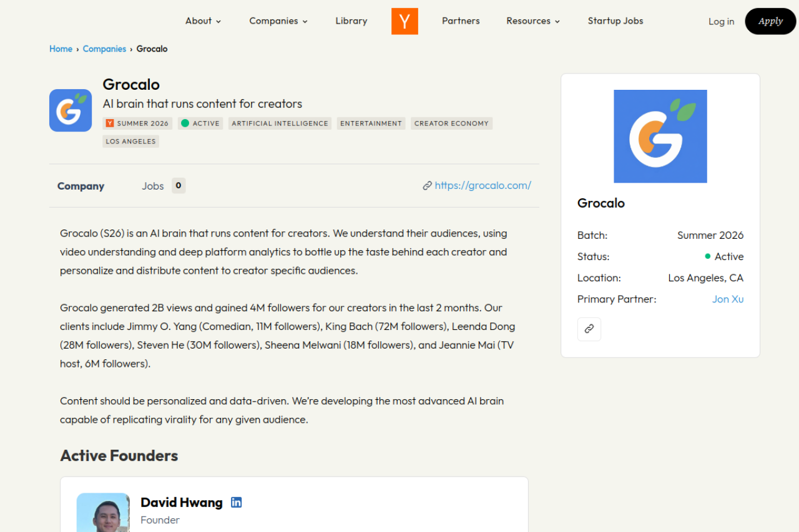The height and width of the screenshot is (532, 799).
Task: Click the black Apply button
Action: (x=770, y=21)
